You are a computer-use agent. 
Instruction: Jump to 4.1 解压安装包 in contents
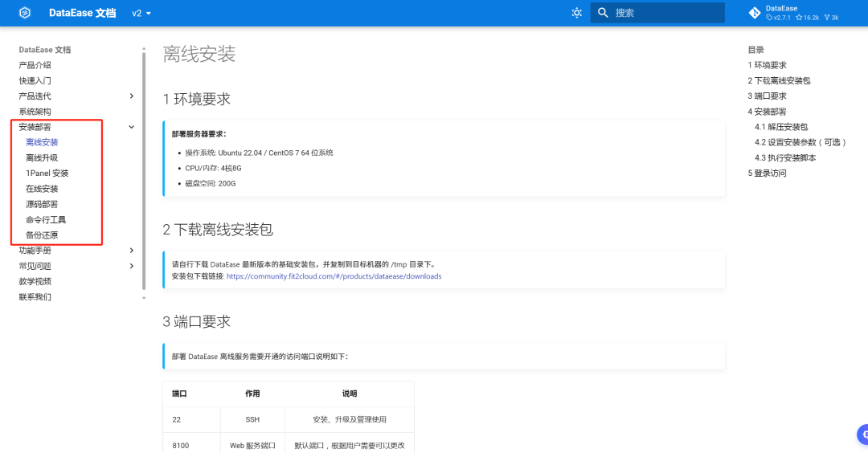pyautogui.click(x=781, y=127)
